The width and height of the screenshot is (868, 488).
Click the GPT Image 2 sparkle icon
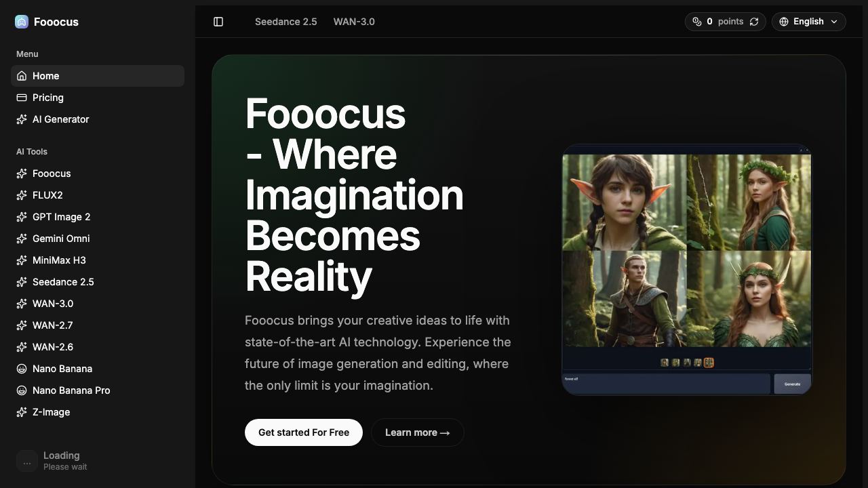pos(22,217)
